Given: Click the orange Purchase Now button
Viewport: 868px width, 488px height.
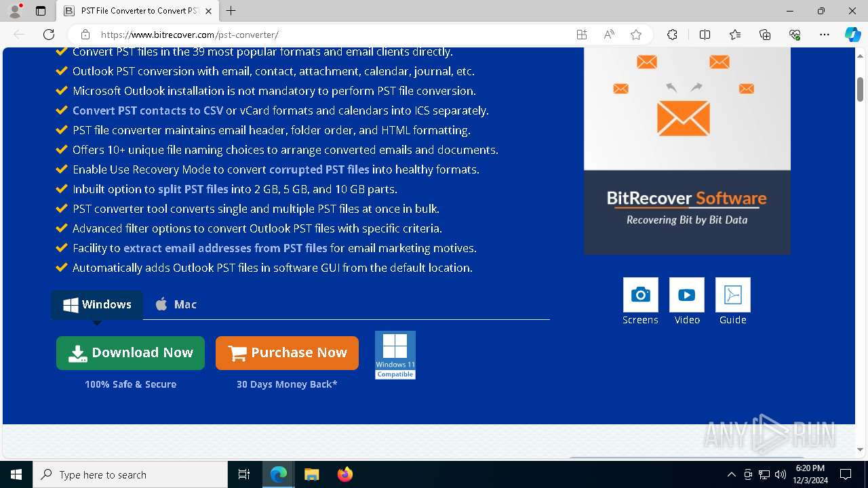Looking at the screenshot, I should pyautogui.click(x=287, y=353).
